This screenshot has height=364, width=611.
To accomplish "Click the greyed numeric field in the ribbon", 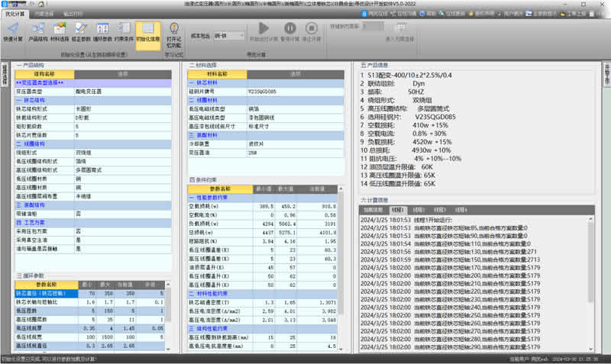I will click(x=373, y=27).
